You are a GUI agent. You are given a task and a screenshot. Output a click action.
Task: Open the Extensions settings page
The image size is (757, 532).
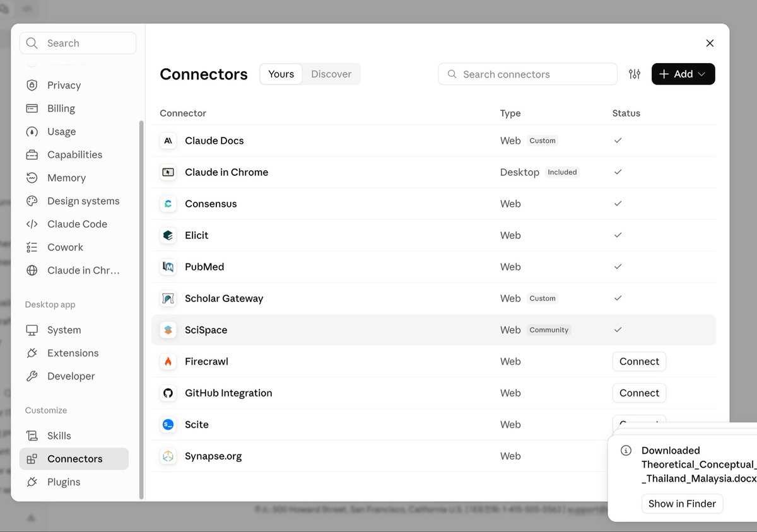click(x=74, y=353)
